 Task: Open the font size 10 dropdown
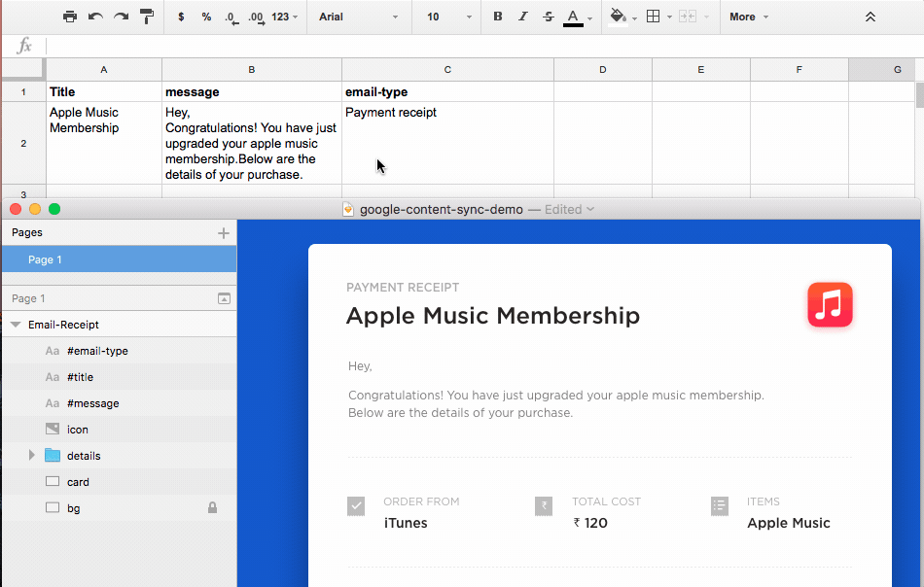click(x=449, y=17)
